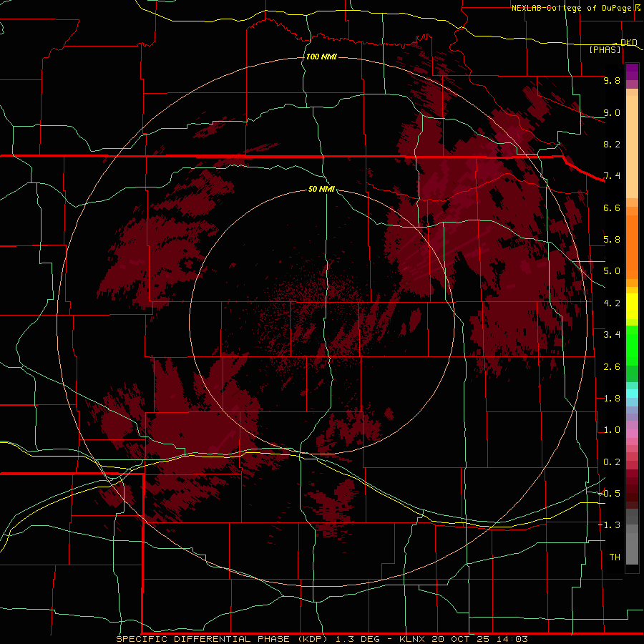Select the -1.3 value on the scale
Viewport: 644px width, 644px height.
(610, 525)
